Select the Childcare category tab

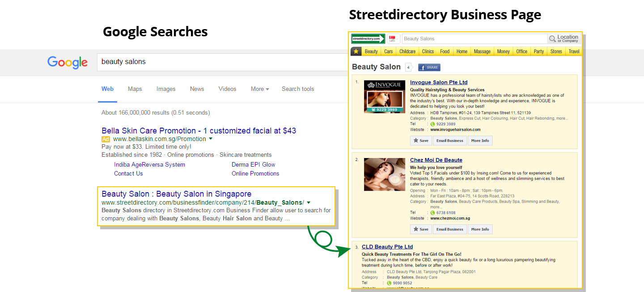pyautogui.click(x=407, y=52)
